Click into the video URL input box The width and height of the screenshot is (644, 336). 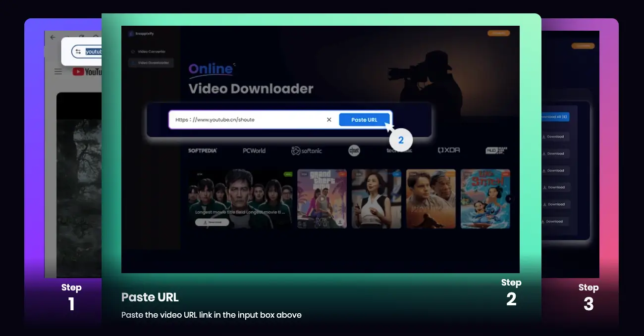pos(248,120)
